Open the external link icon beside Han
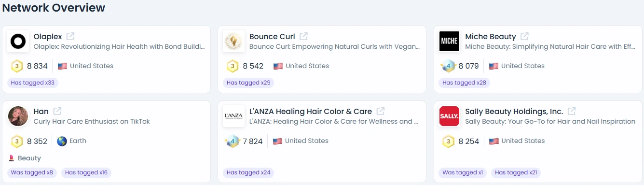 pos(57,111)
